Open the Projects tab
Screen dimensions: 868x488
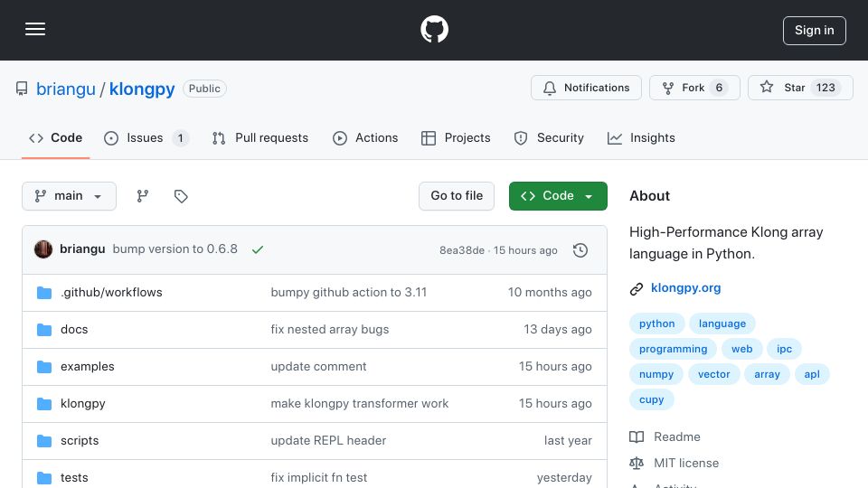click(456, 137)
